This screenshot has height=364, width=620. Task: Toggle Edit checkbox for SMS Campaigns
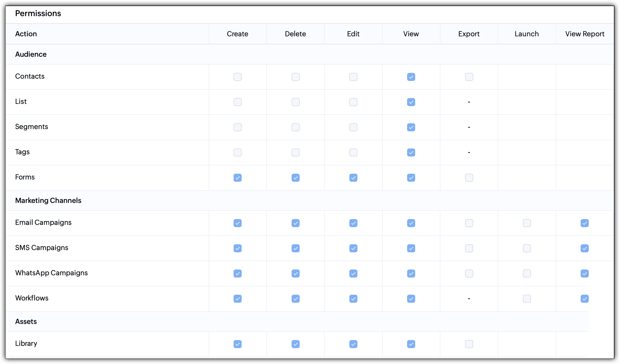click(353, 248)
